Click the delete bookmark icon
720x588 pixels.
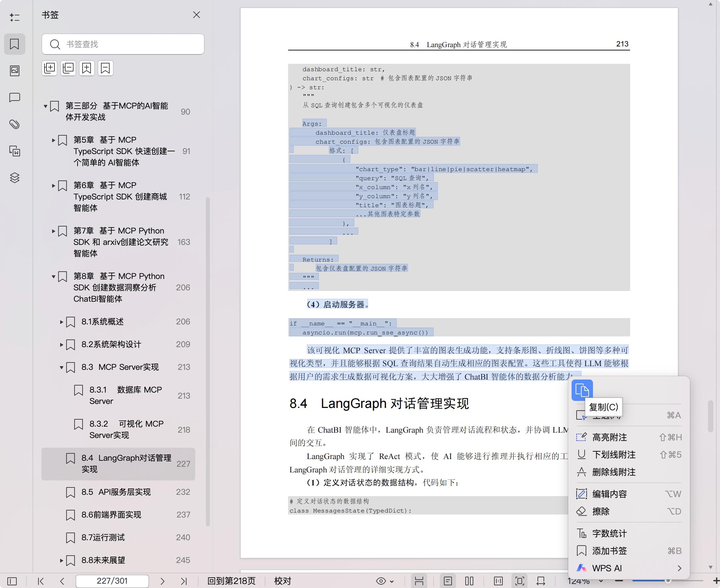tap(105, 68)
